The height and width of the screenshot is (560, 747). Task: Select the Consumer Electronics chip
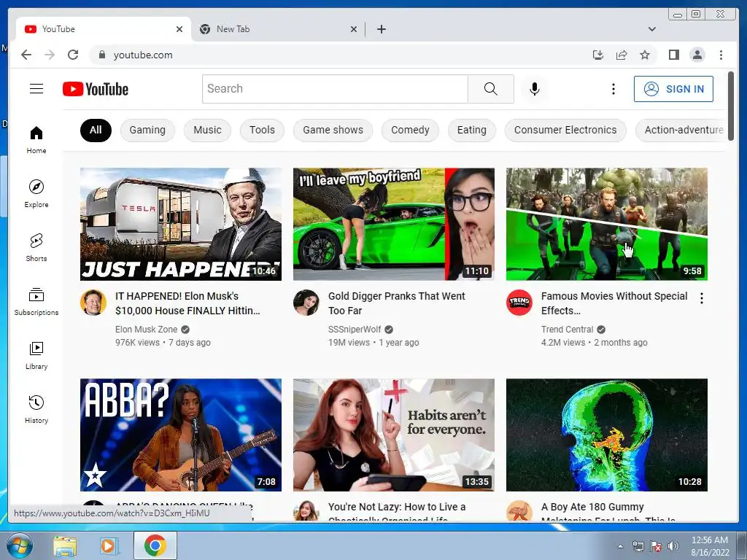[x=565, y=130]
